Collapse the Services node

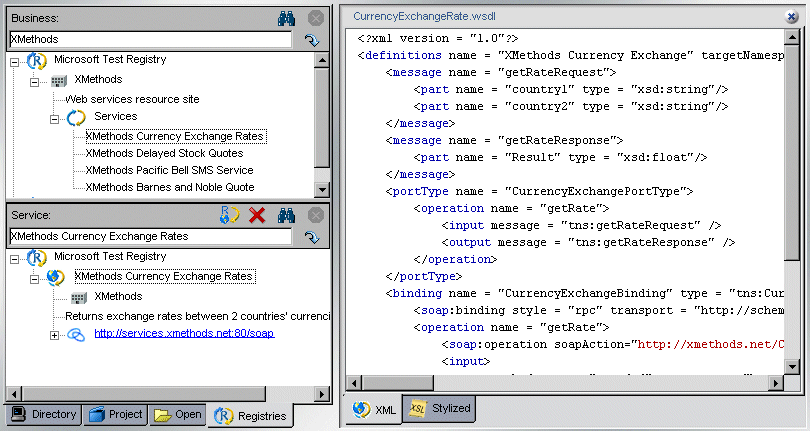tap(54, 119)
